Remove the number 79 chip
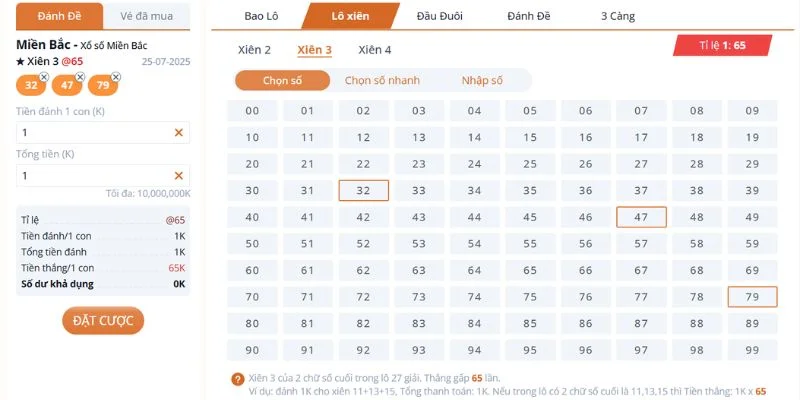Viewport: 800px width, 400px height. click(116, 77)
